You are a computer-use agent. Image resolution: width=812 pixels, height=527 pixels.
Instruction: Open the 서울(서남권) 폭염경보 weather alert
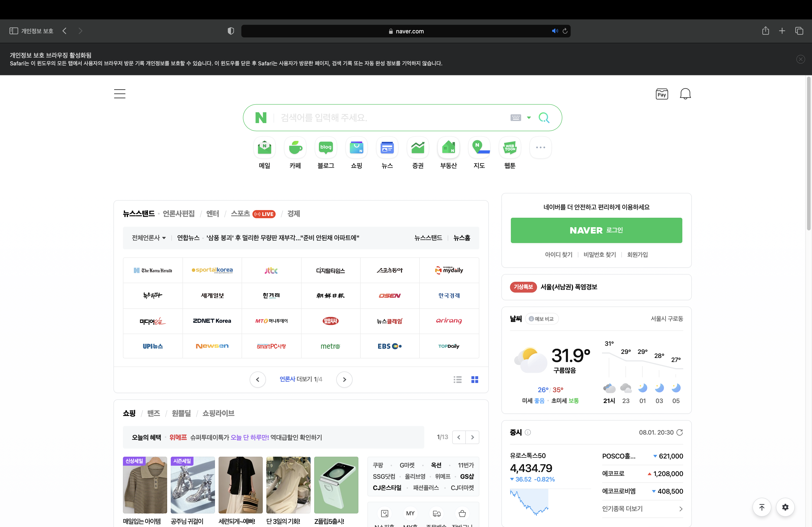click(x=569, y=287)
